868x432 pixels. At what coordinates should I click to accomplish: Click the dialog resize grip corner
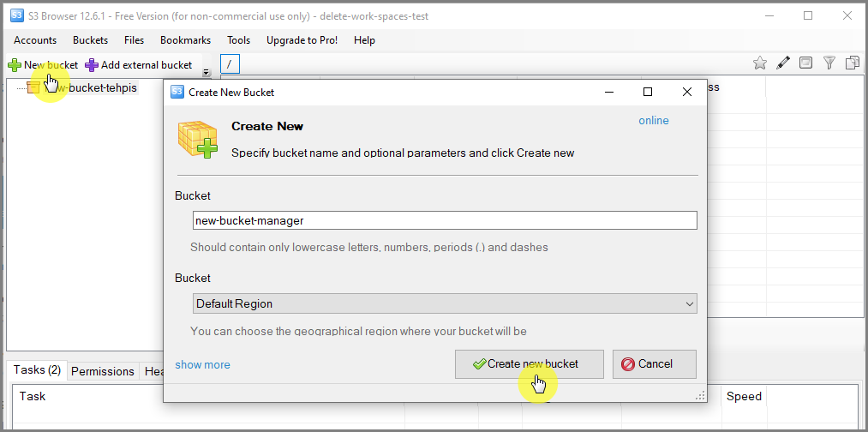pyautogui.click(x=700, y=395)
